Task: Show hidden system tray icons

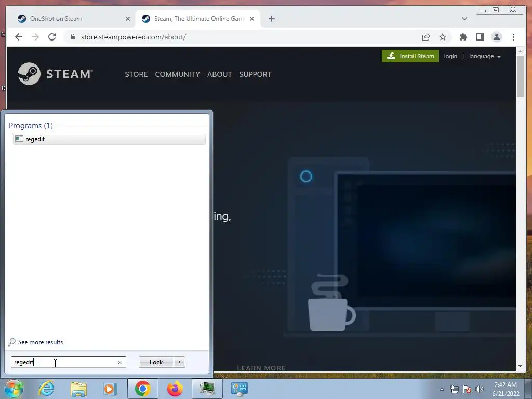Action: [x=442, y=389]
